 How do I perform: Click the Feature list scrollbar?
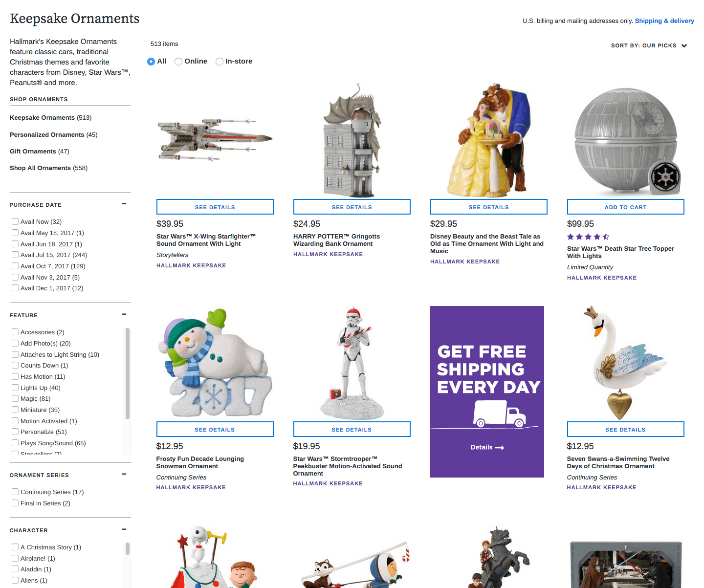click(x=128, y=373)
